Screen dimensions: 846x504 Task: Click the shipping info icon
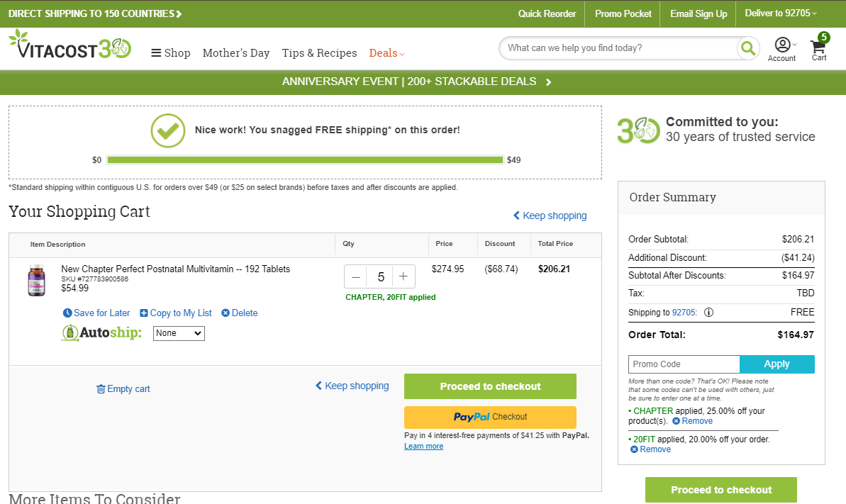point(709,313)
